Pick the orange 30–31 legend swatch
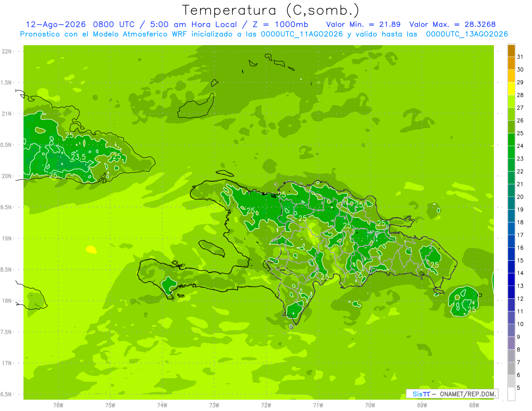Viewport: 532px width, 411px height. [511, 63]
